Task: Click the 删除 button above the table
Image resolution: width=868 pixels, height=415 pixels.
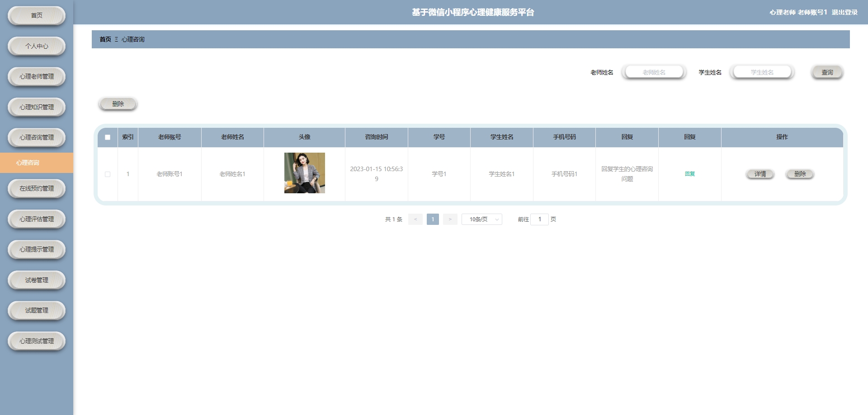Action: point(118,104)
